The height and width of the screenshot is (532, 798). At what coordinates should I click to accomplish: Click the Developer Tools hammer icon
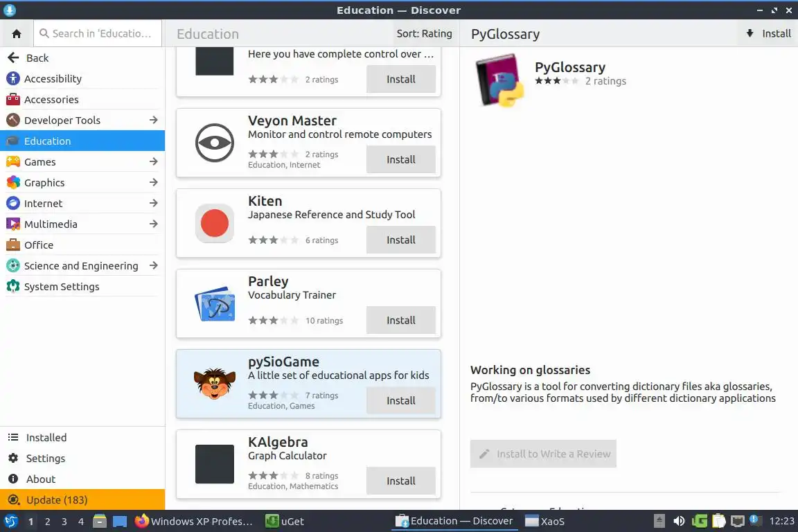[12, 120]
